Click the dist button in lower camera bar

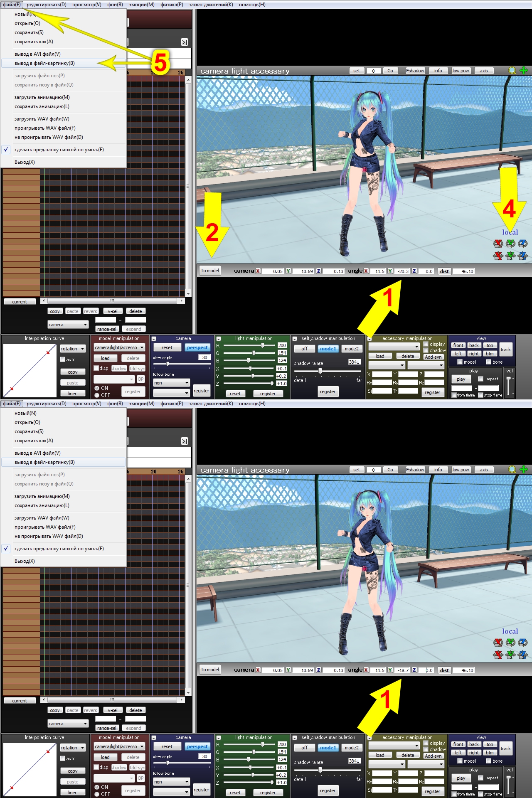[444, 670]
